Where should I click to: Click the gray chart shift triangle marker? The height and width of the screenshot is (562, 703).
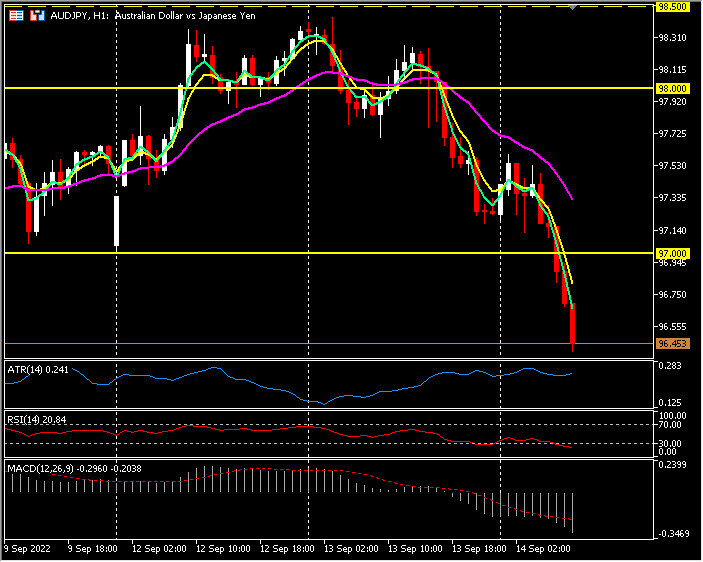click(573, 7)
